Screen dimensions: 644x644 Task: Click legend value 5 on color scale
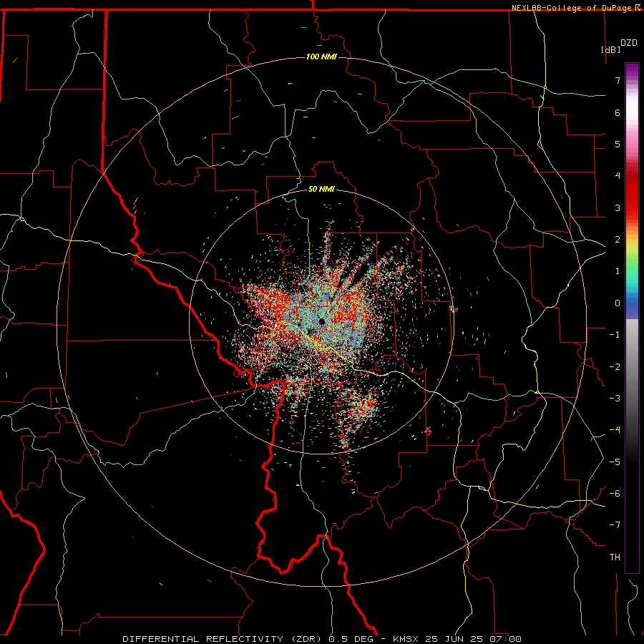point(618,144)
